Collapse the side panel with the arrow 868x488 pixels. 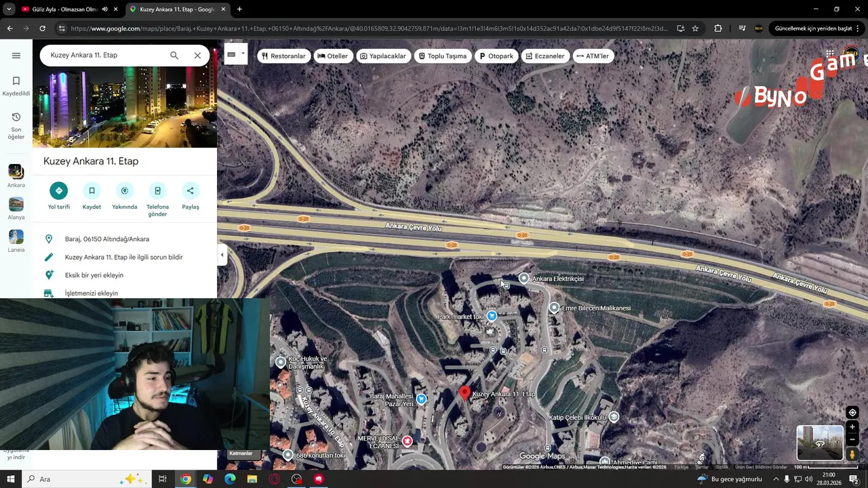(222, 256)
